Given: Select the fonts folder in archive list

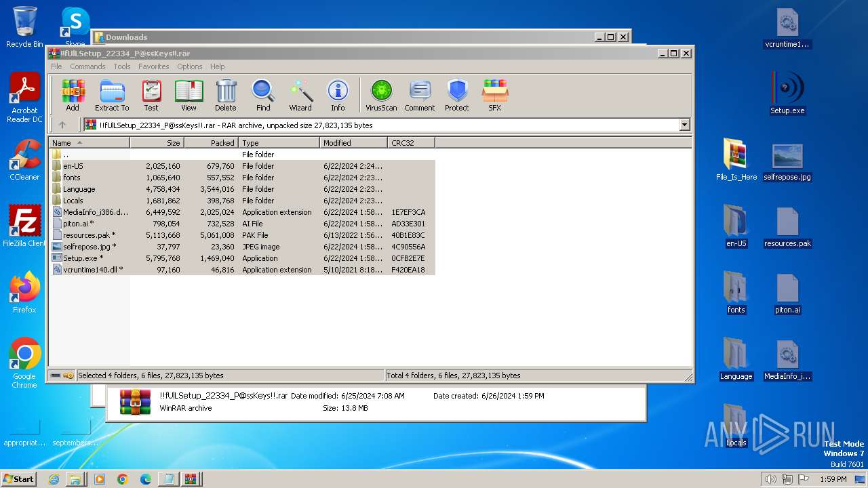Looking at the screenshot, I should pyautogui.click(x=242, y=178).
